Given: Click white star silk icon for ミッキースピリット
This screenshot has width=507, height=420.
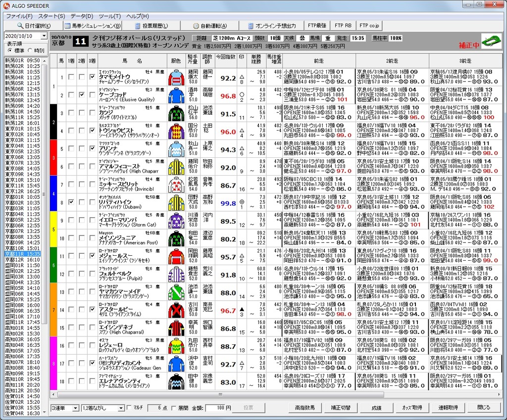Looking at the screenshot, I should [176, 185].
